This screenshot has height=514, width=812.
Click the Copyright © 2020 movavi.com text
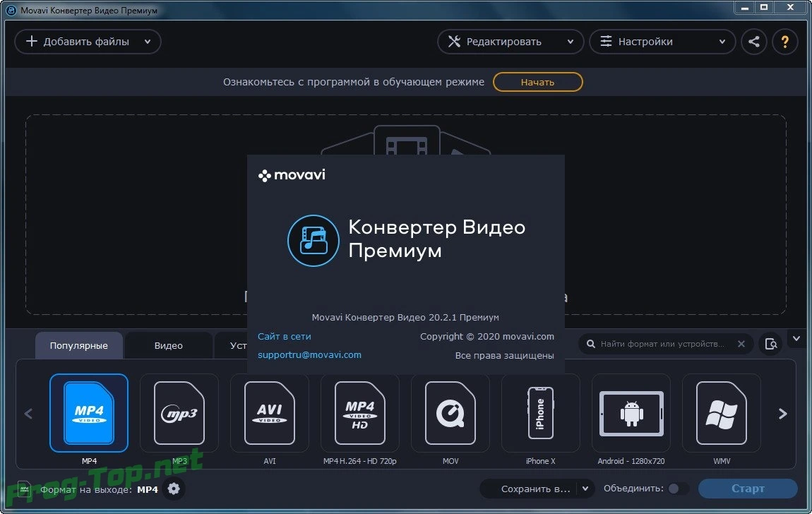[486, 337]
